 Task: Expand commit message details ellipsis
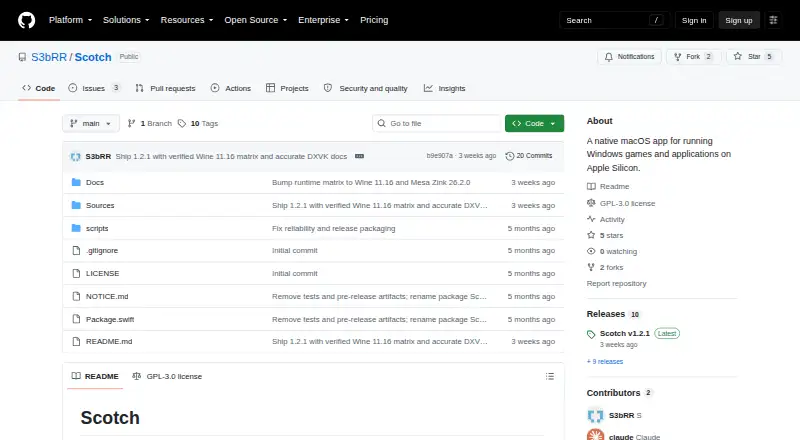click(359, 156)
